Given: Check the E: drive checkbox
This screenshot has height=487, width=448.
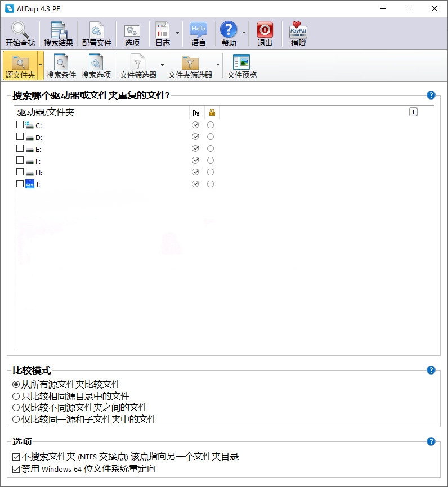Looking at the screenshot, I should tap(20, 148).
